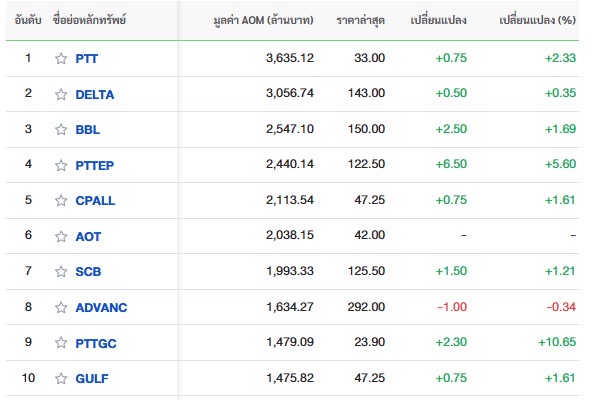Open the PTTGC stock link

pyautogui.click(x=96, y=343)
